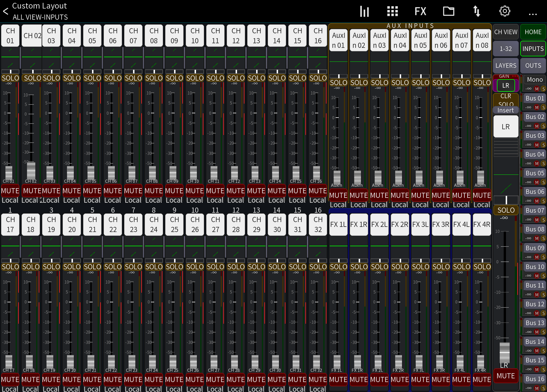Open the FX page
The height and width of the screenshot is (392, 547).
tap(420, 11)
